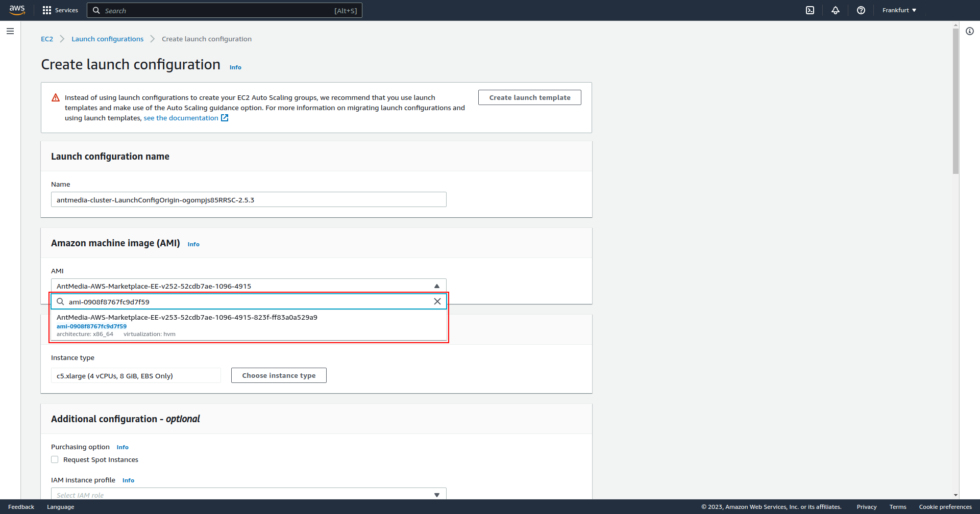Open Info link beside IAM instance profile

(128, 480)
